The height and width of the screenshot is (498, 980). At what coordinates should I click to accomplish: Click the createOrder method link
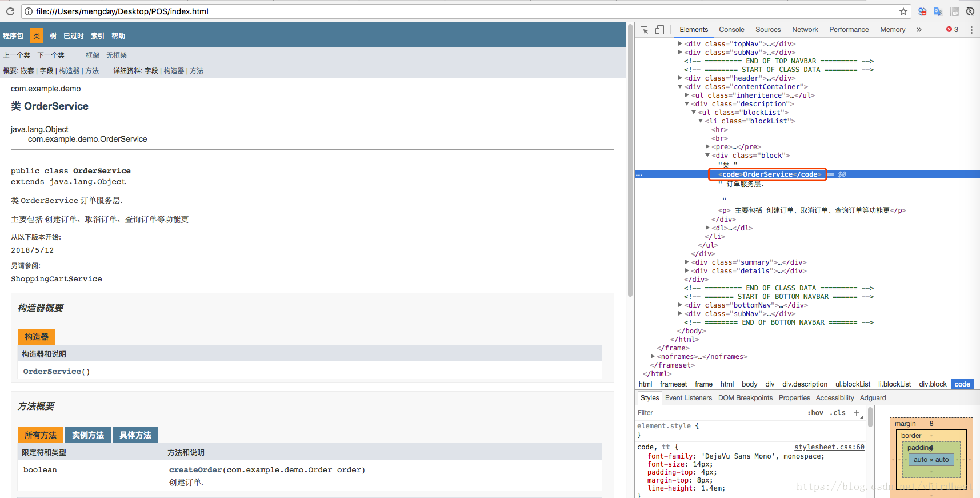(195, 470)
